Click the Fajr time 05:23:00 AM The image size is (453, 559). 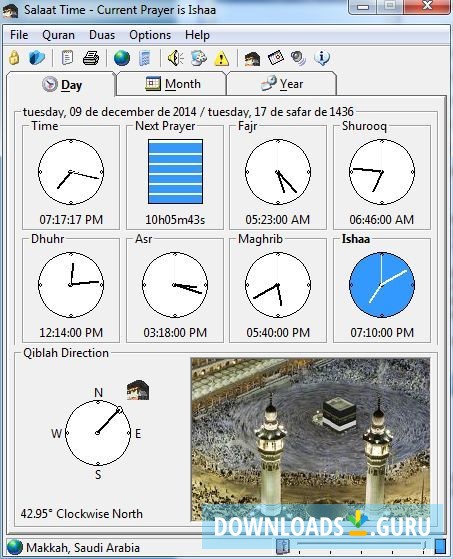(278, 220)
